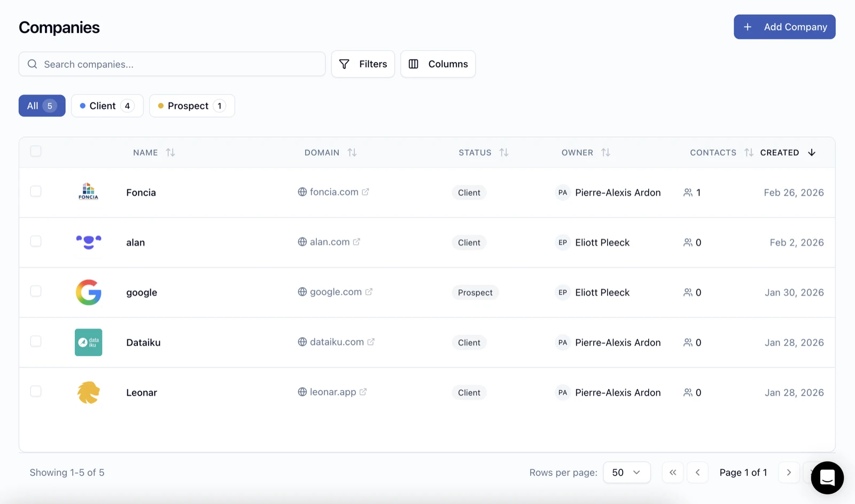The image size is (855, 504).
Task: Click the Leonar lion logo
Action: (x=88, y=392)
